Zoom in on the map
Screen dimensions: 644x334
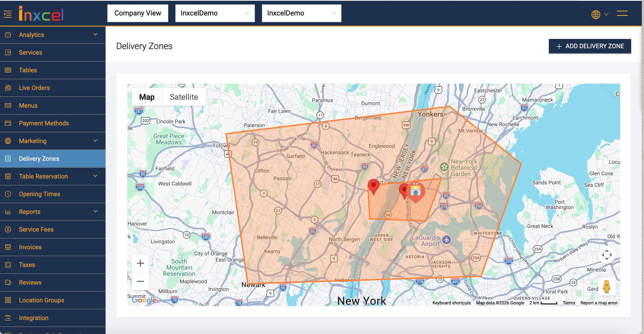pos(140,263)
